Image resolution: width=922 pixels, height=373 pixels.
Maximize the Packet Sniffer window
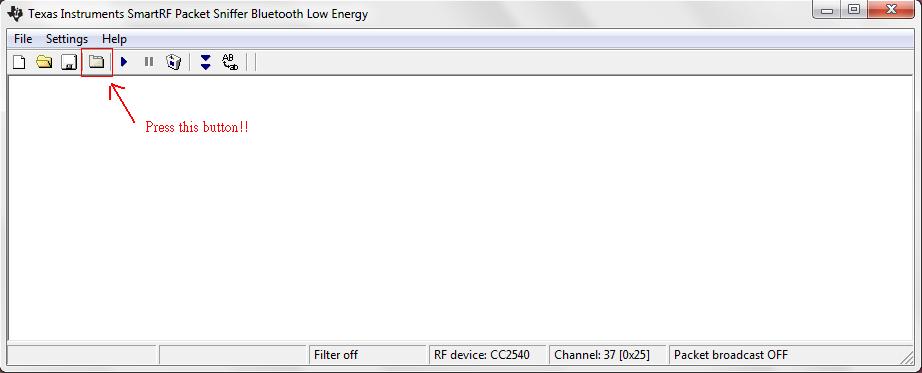854,9
